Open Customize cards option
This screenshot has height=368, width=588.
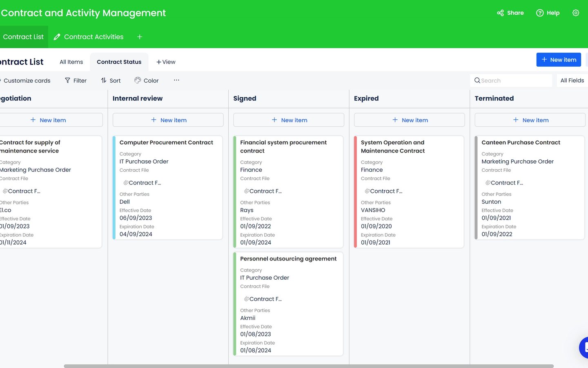[25, 81]
